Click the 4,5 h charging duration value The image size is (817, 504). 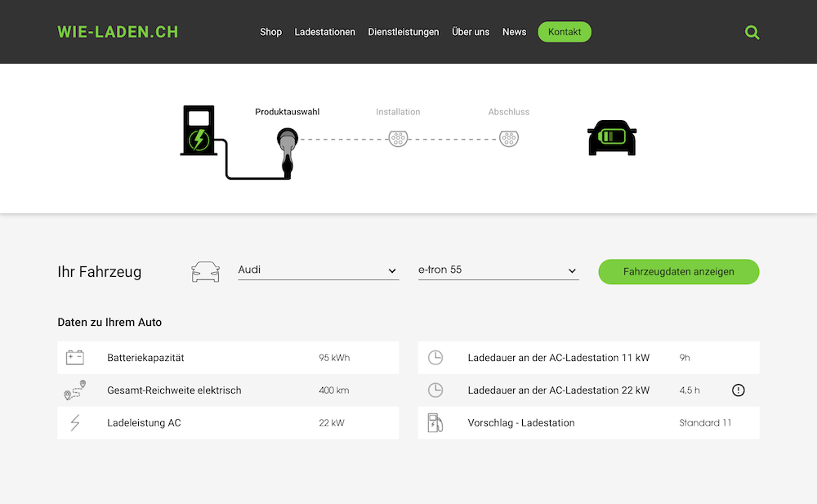(x=690, y=390)
